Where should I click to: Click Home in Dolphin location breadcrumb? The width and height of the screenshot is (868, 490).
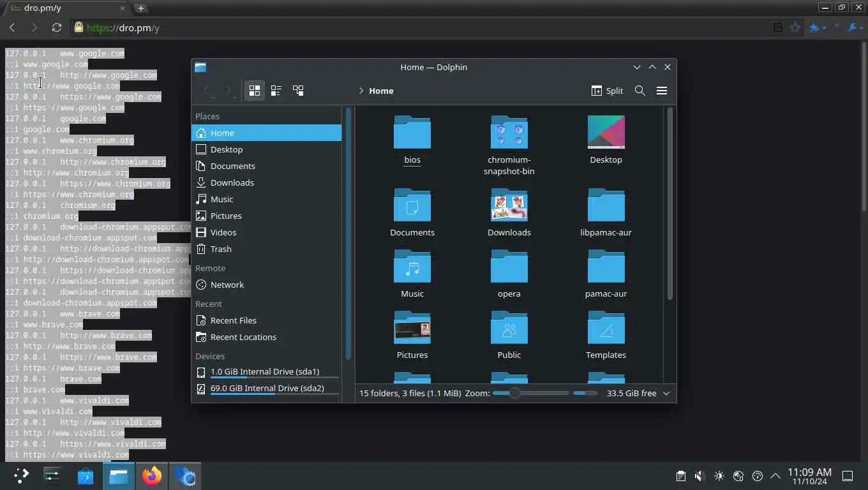coord(381,91)
